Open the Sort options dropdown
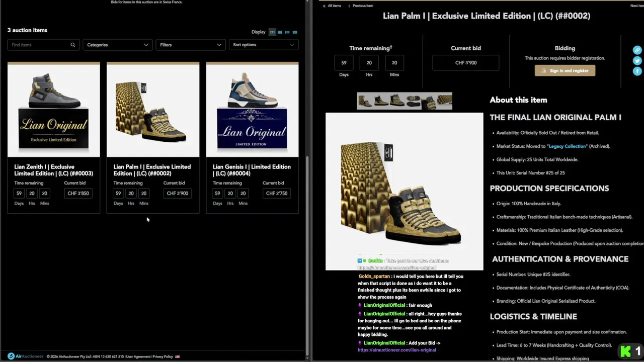Image resolution: width=644 pixels, height=362 pixels. point(264,45)
